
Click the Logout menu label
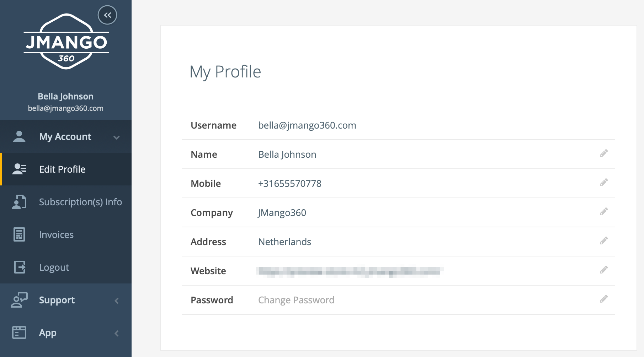[x=54, y=267]
